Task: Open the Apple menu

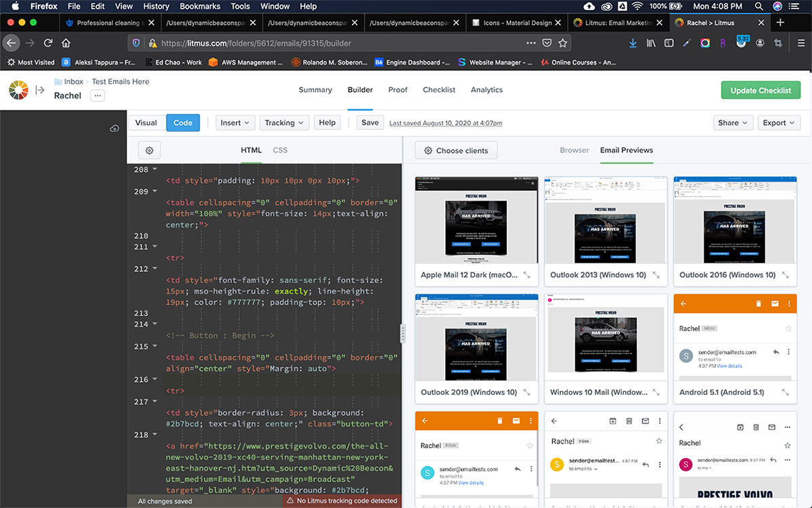Action: pyautogui.click(x=15, y=6)
